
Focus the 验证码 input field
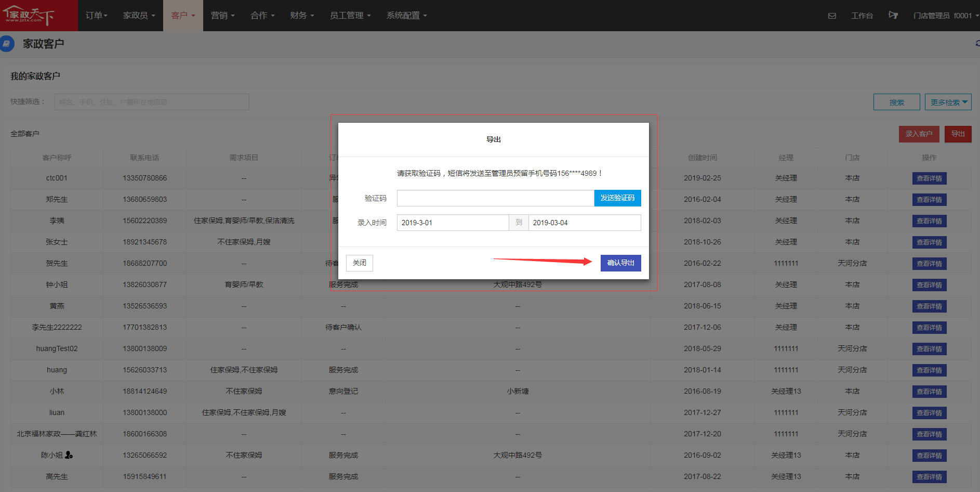point(496,198)
